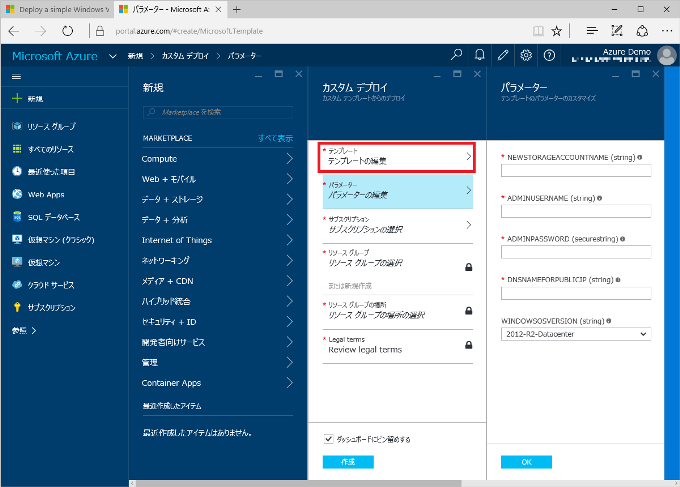Open the Edge more actions ellipsis
This screenshot has height=487, width=680.
coord(667,31)
